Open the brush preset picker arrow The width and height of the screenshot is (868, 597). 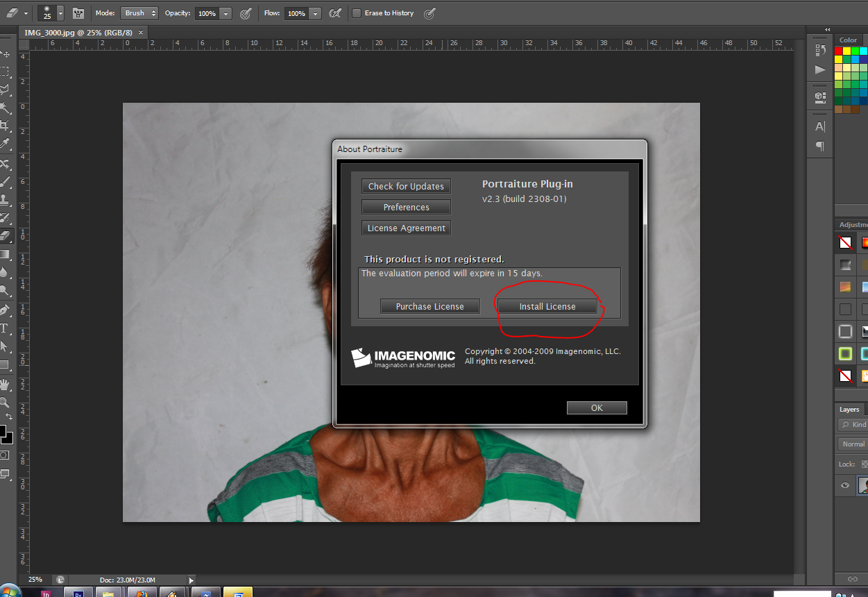tap(60, 13)
